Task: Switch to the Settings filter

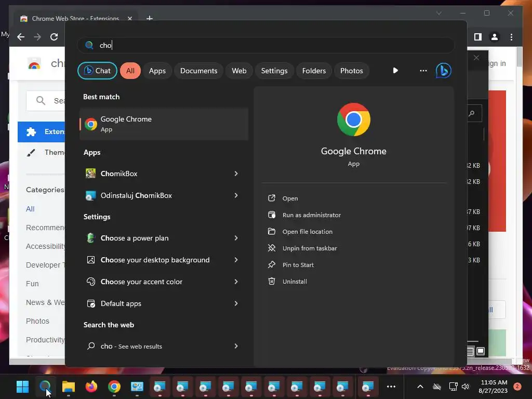Action: tap(274, 71)
